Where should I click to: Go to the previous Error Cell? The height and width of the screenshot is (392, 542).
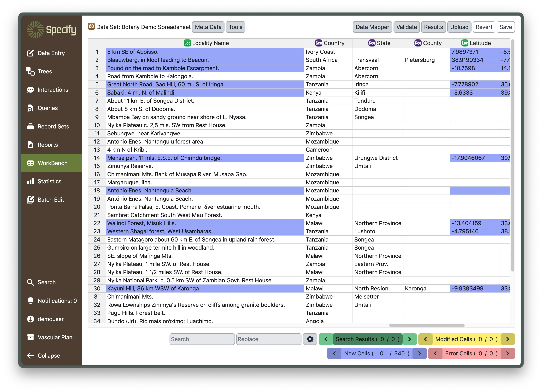pyautogui.click(x=435, y=353)
